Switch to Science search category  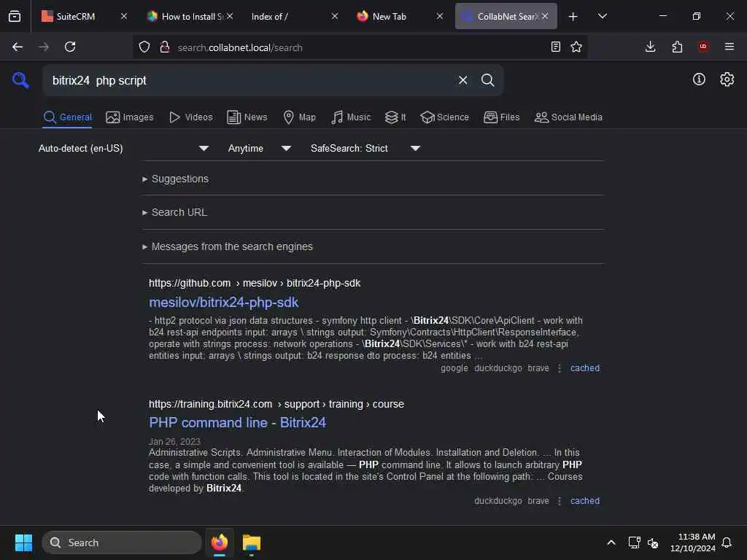click(x=444, y=117)
